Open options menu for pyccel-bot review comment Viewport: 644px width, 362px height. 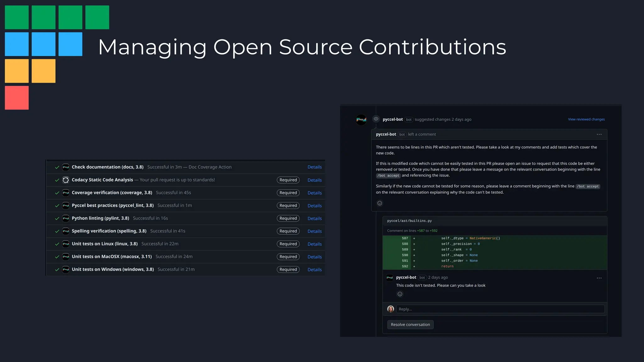tap(599, 134)
